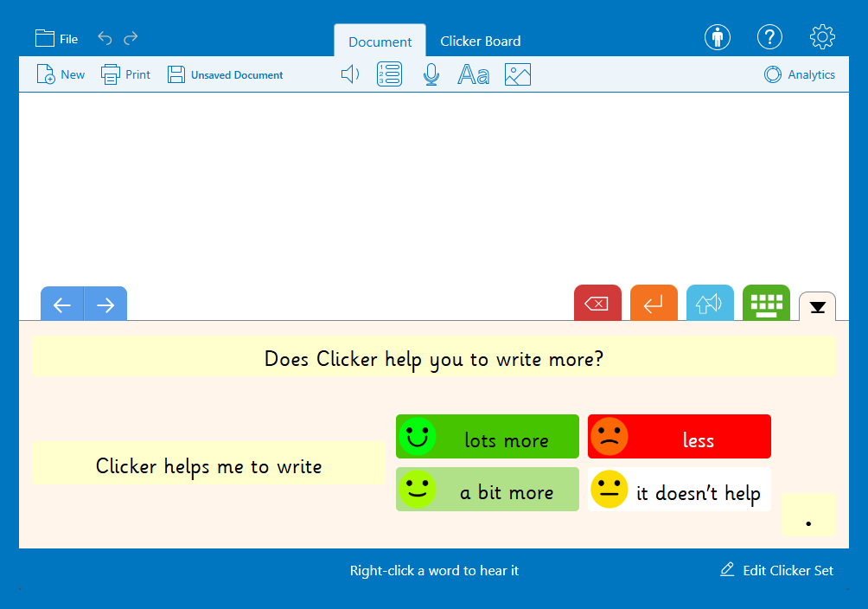Create a New document
Viewport: 868px width, 609px height.
pyautogui.click(x=61, y=74)
